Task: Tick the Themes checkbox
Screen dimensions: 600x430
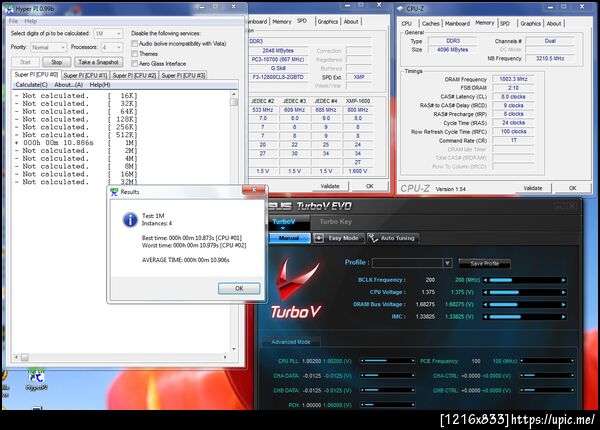Action: [134, 54]
